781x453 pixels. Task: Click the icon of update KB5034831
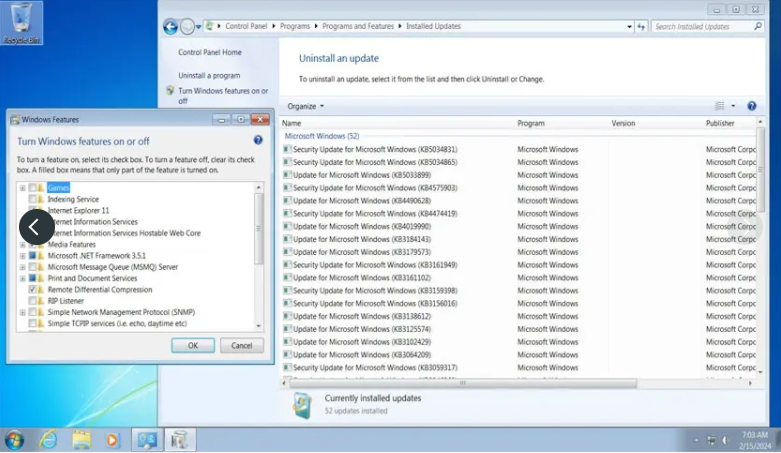tap(287, 149)
